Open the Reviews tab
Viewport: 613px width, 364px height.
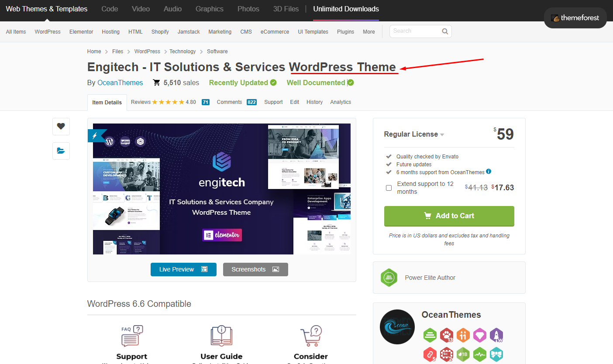(x=170, y=102)
